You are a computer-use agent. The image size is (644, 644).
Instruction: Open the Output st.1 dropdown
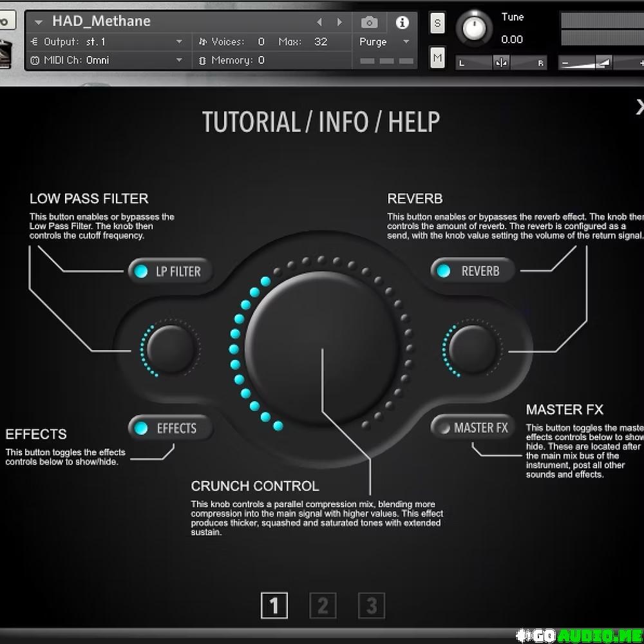coord(179,42)
